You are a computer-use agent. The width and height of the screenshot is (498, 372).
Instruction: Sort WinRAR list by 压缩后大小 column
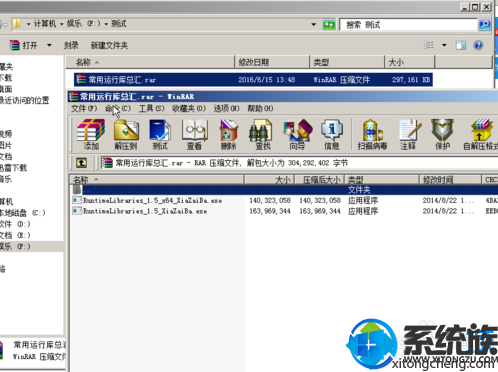pos(319,180)
